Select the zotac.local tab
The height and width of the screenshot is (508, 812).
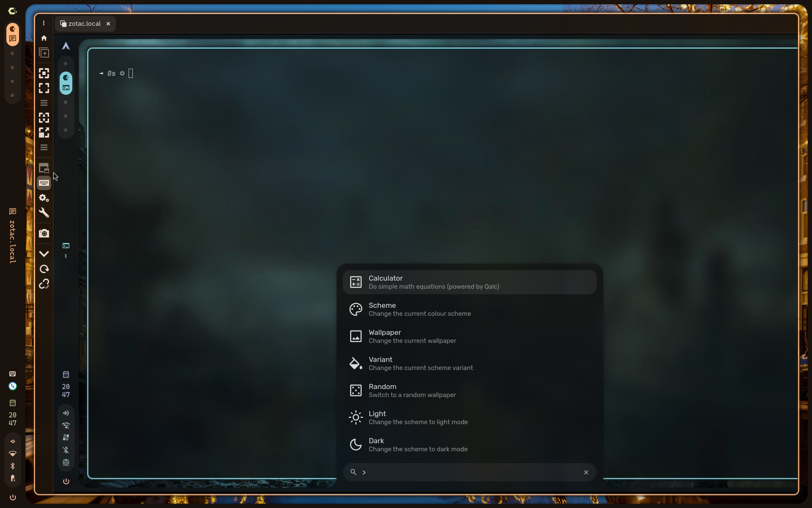coord(84,24)
